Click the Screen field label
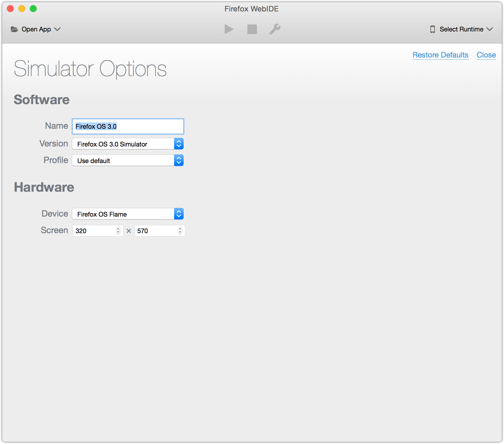This screenshot has width=504, height=444. [x=54, y=230]
